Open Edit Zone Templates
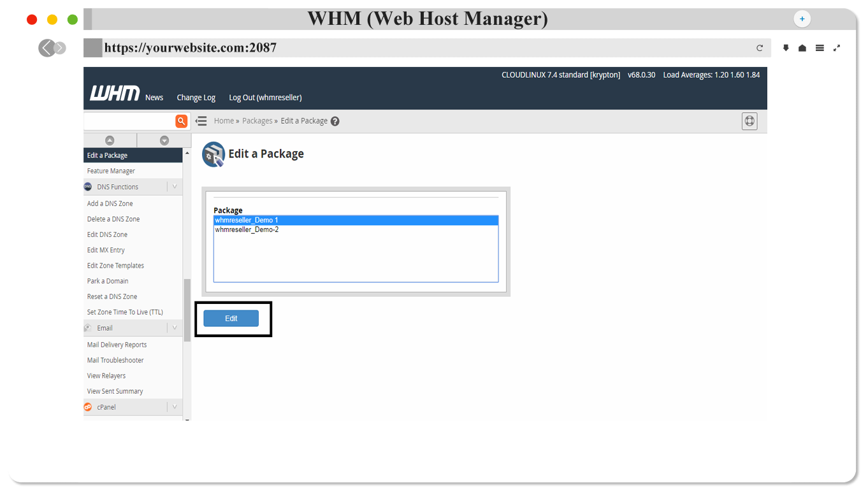Image resolution: width=868 pixels, height=490 pixels. point(115,266)
